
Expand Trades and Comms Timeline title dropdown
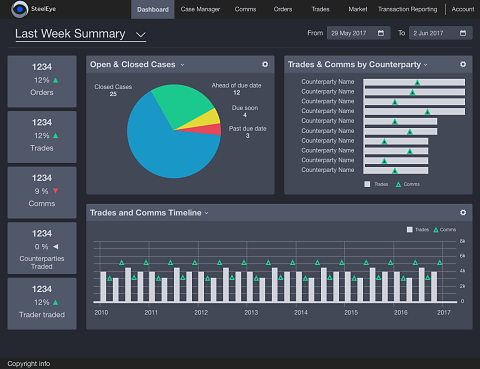[206, 213]
